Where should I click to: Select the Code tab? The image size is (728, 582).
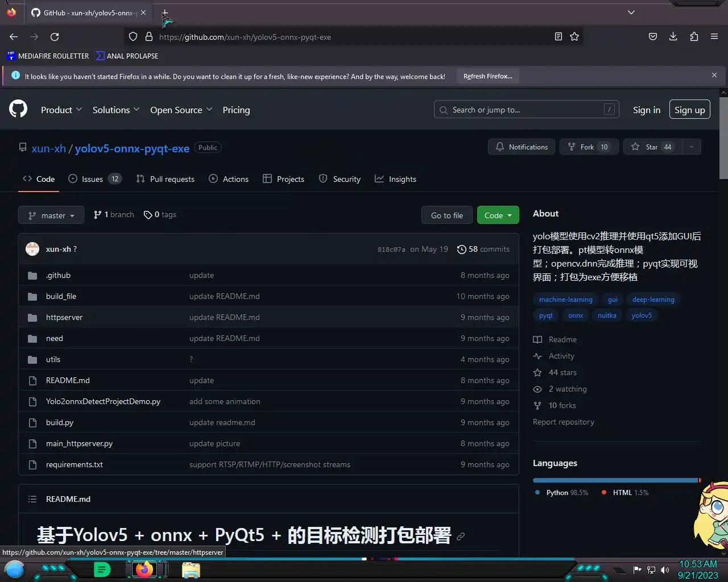[x=39, y=179]
